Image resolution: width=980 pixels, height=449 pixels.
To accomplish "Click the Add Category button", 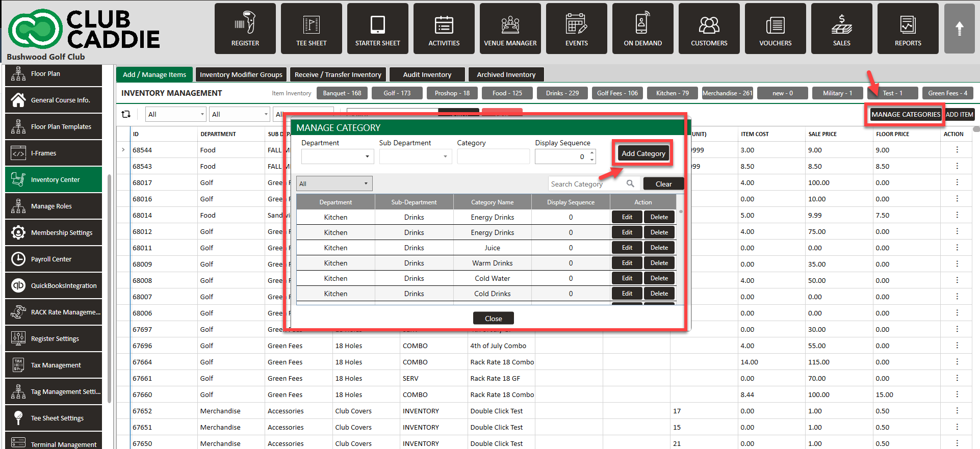I will click(x=643, y=153).
